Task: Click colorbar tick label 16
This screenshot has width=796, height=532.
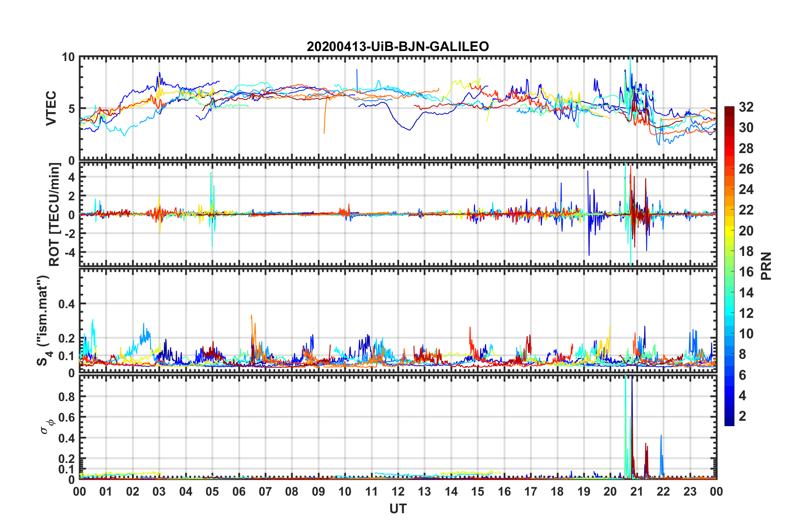Action: 746,272
